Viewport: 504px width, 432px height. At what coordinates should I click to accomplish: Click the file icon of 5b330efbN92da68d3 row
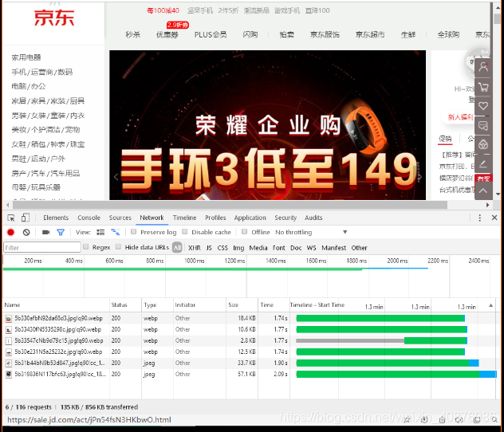tap(9, 319)
